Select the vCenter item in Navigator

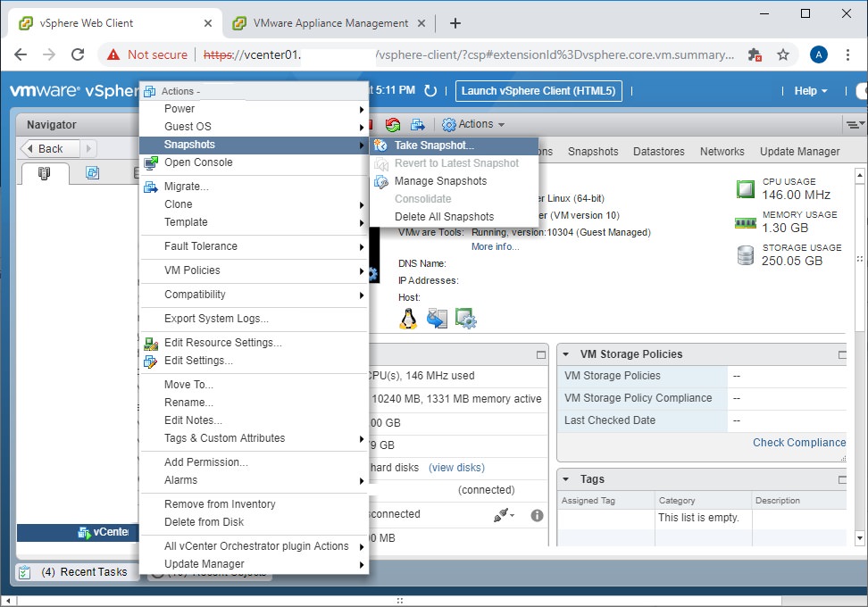[78, 532]
